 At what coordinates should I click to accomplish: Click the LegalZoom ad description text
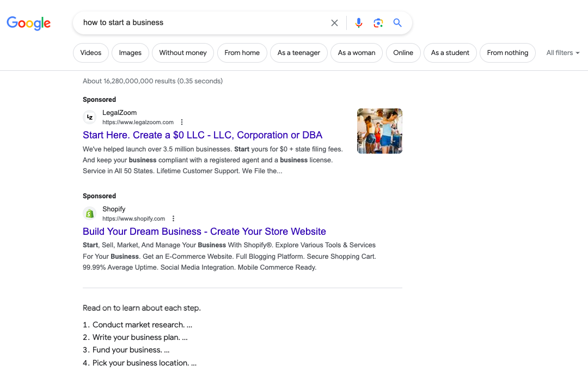(213, 160)
